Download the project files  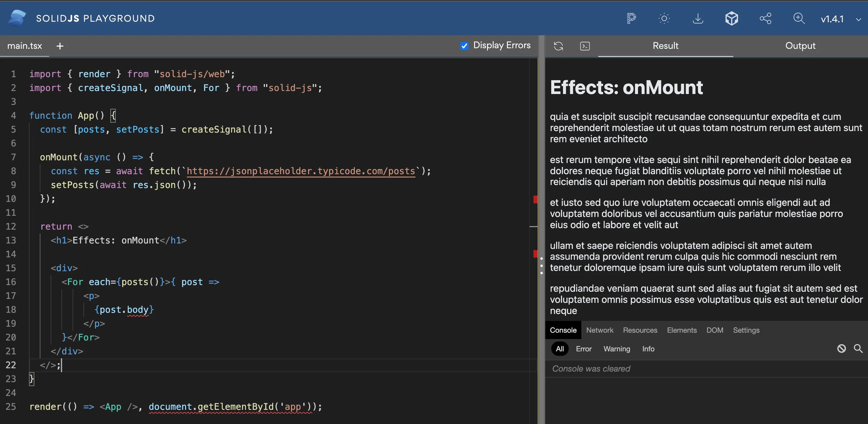point(698,18)
